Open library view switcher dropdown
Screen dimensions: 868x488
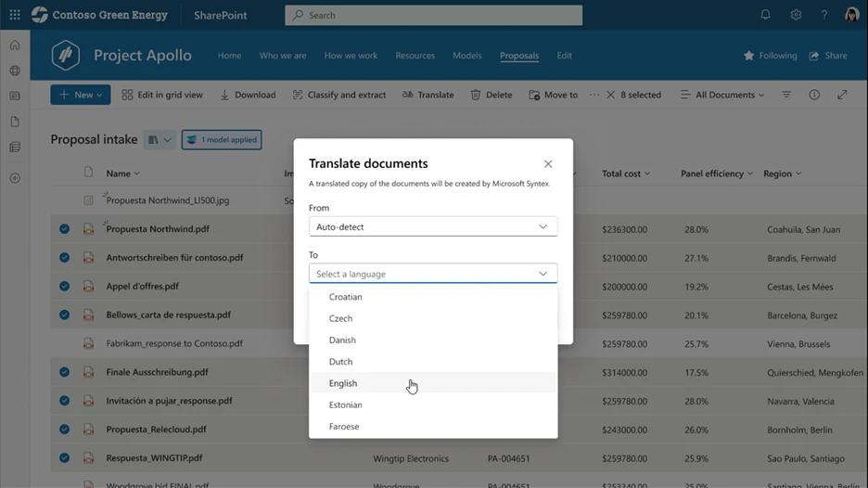(x=160, y=139)
